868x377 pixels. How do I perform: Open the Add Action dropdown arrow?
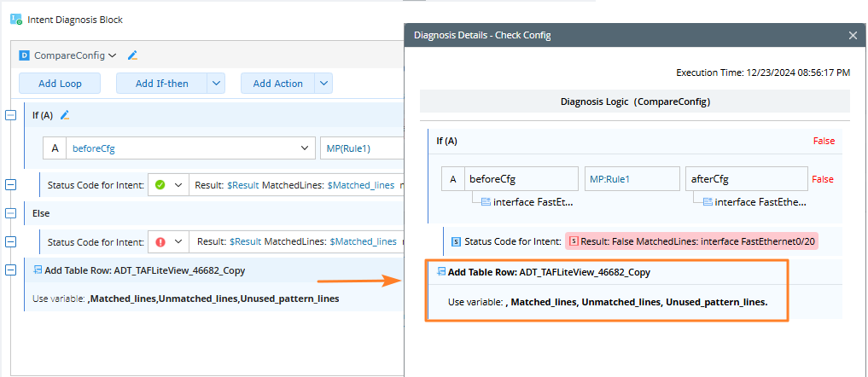coord(323,84)
